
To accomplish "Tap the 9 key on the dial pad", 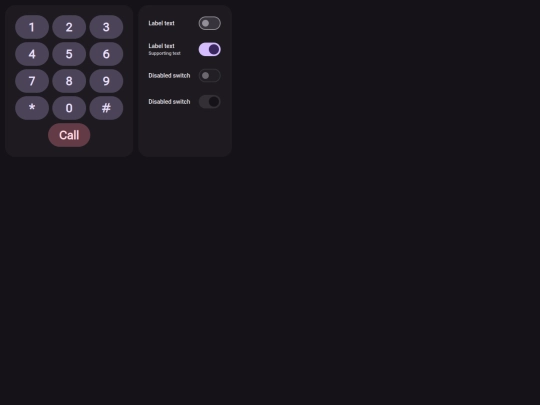I will pyautogui.click(x=106, y=81).
